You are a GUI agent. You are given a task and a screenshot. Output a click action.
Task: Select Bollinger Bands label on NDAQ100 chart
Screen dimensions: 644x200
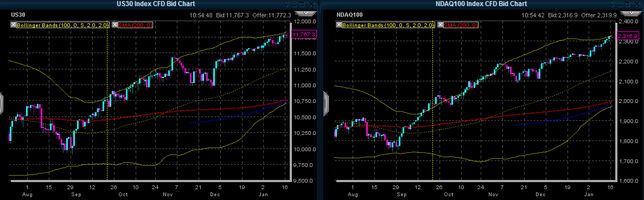388,25
